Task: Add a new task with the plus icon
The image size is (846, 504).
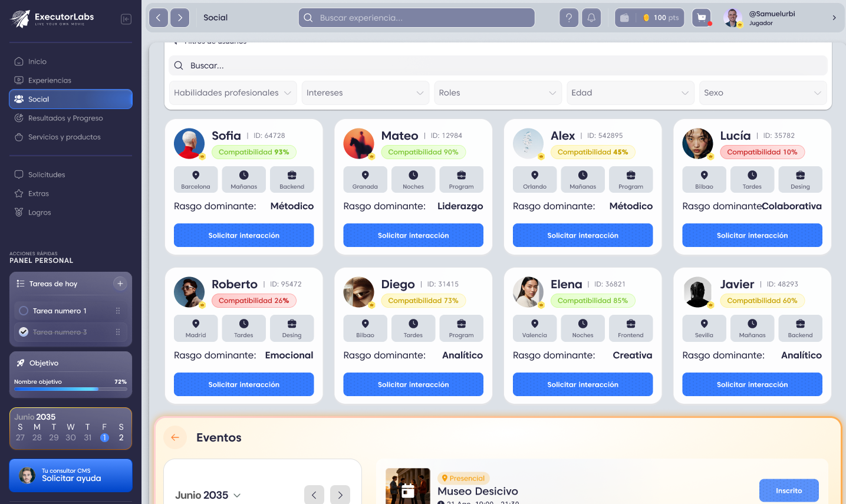Action: coord(120,284)
